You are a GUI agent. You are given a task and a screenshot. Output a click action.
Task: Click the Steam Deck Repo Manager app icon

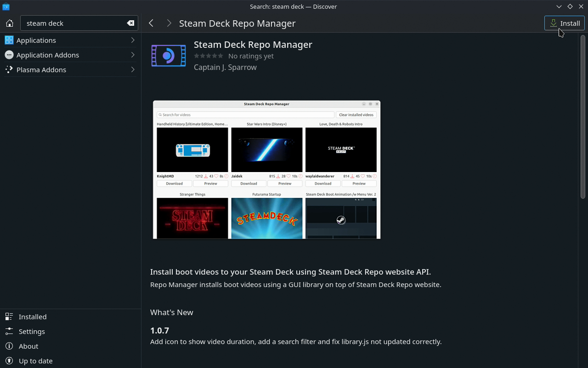coord(168,55)
